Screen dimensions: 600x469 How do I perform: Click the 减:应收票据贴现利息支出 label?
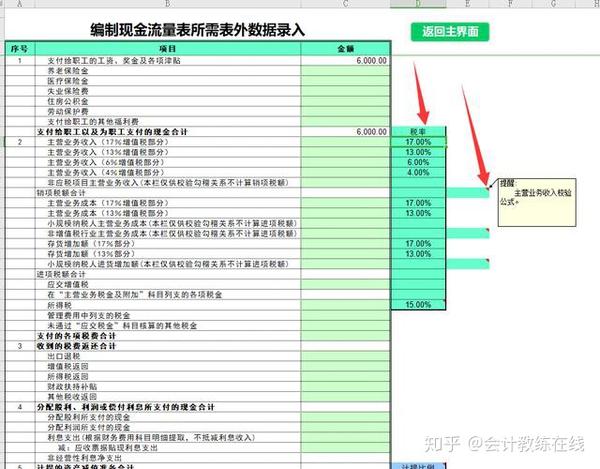click(108, 448)
